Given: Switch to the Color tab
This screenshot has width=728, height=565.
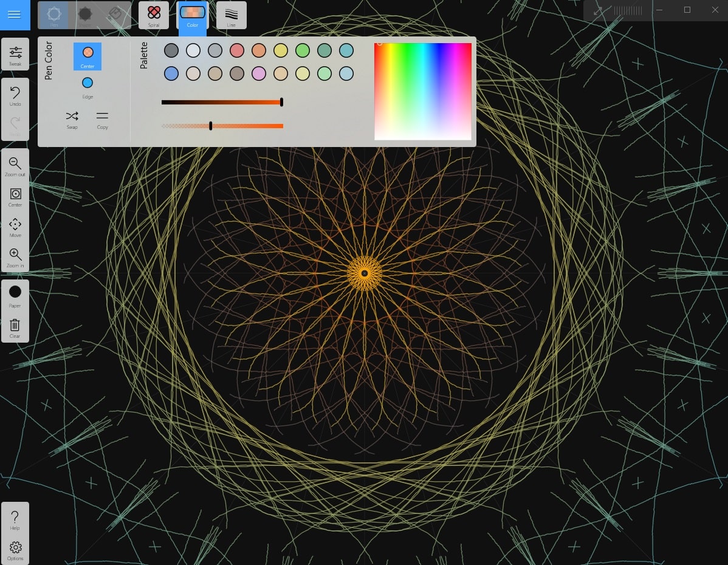Looking at the screenshot, I should click(x=193, y=15).
